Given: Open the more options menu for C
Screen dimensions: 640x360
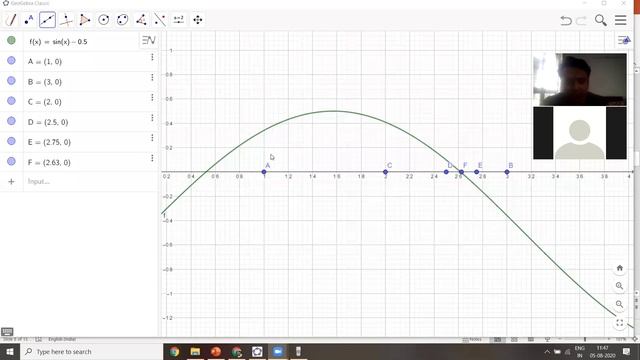Looking at the screenshot, I should click(x=152, y=97).
